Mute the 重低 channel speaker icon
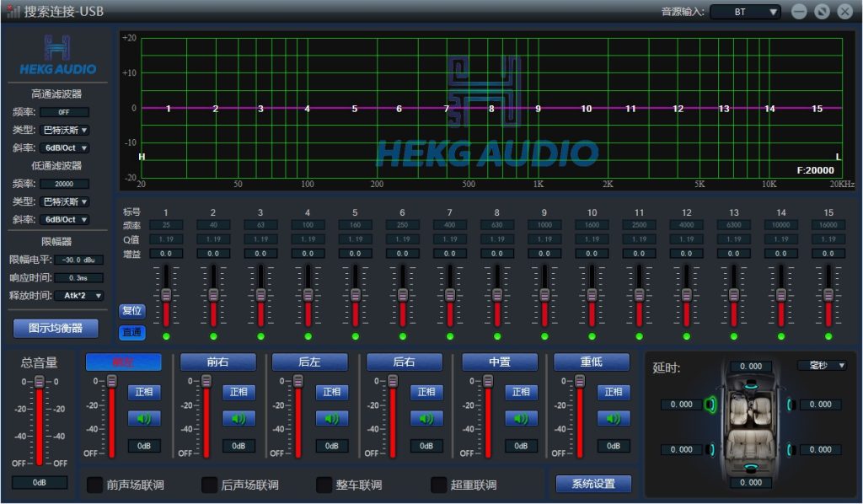 [x=614, y=419]
